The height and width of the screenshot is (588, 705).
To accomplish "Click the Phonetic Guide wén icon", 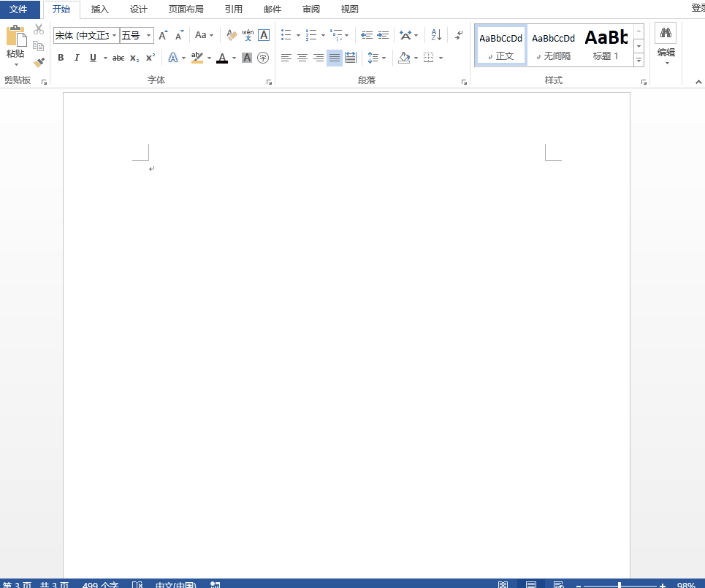I will (x=248, y=35).
